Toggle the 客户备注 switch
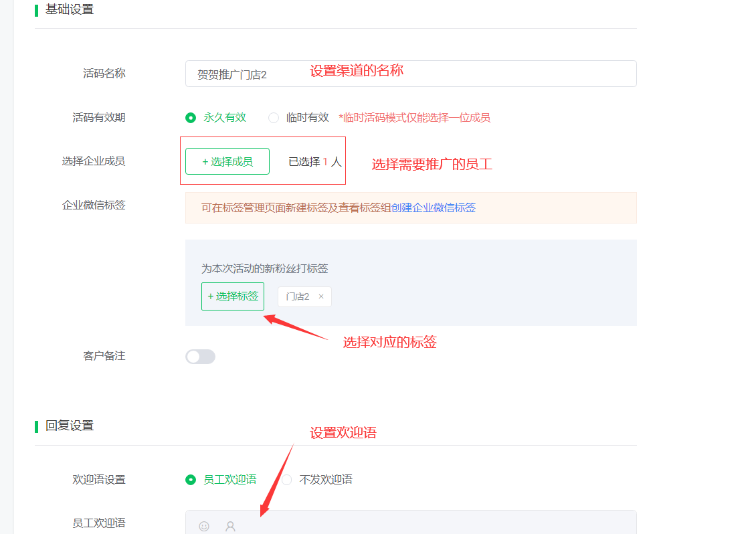Screen dimensions: 756x534 click(x=200, y=357)
